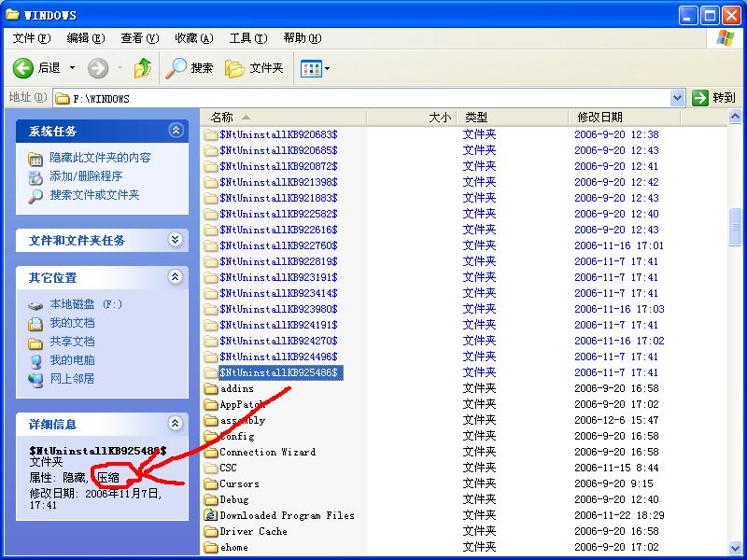Click Network Neighborhood icon
This screenshot has height=560, width=747.
click(x=35, y=380)
